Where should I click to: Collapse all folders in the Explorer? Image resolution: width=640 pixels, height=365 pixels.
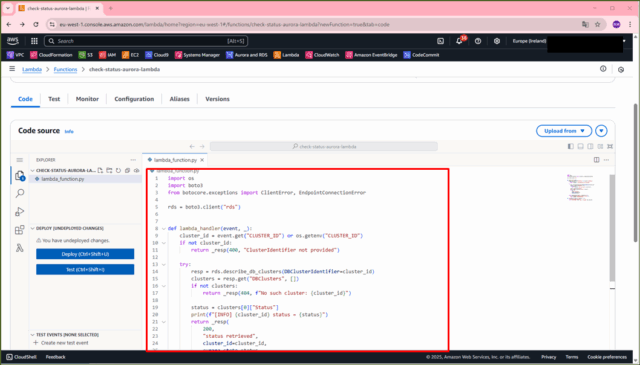pos(127,170)
